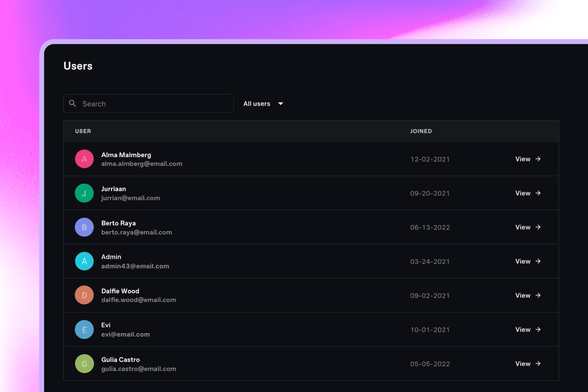This screenshot has height=392, width=588.
Task: Select the name Gulia Castro
Action: tap(120, 360)
